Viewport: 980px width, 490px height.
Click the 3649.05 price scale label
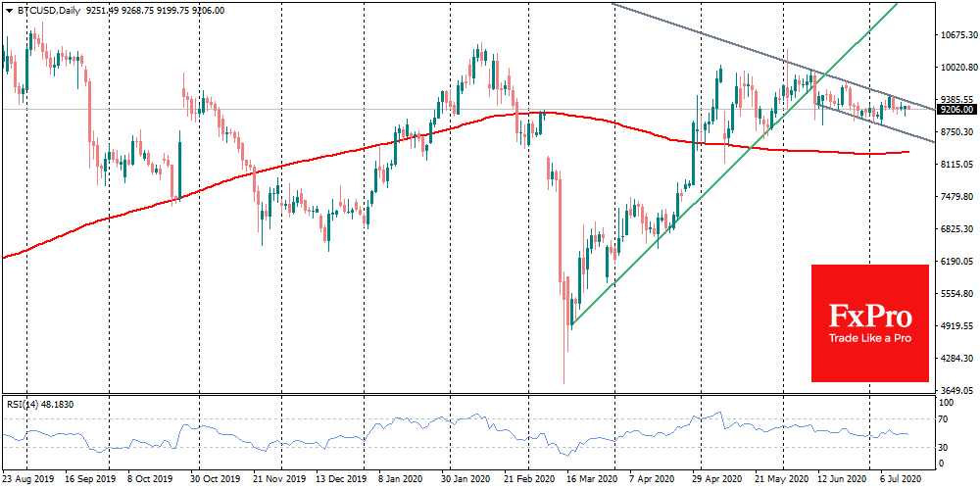(x=958, y=391)
